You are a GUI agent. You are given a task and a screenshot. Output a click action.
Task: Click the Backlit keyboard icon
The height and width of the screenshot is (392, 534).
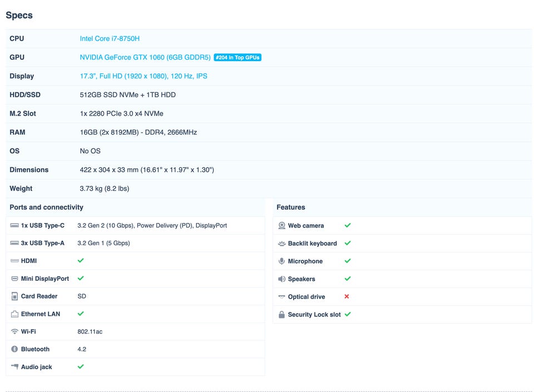281,244
